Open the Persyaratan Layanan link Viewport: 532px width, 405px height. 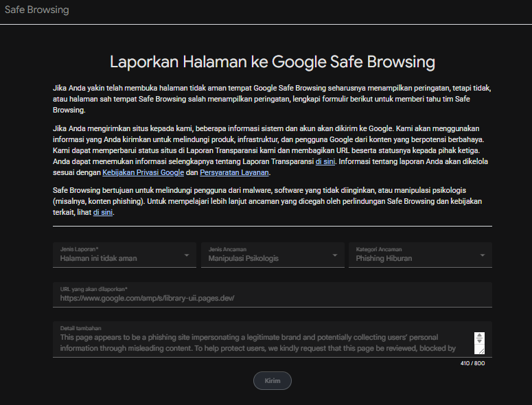234,172
